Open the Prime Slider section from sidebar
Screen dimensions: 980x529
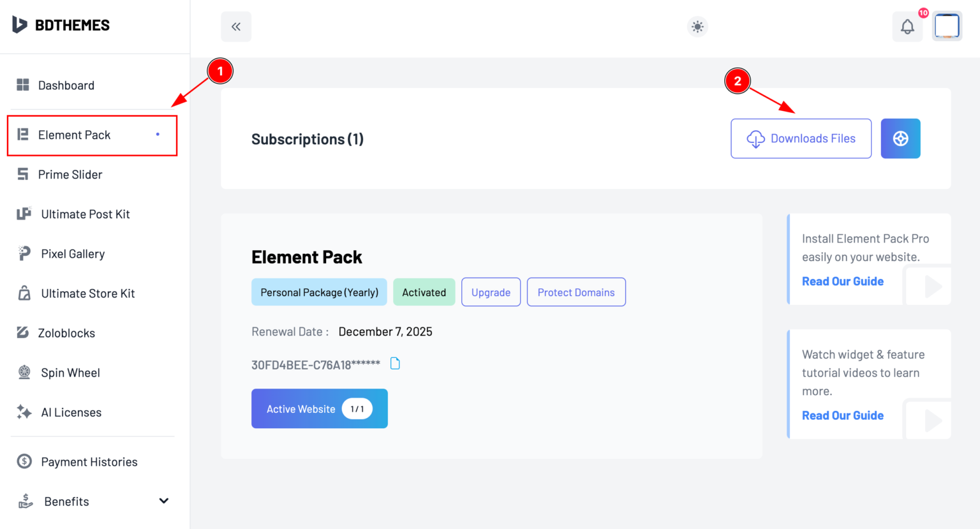pos(70,174)
